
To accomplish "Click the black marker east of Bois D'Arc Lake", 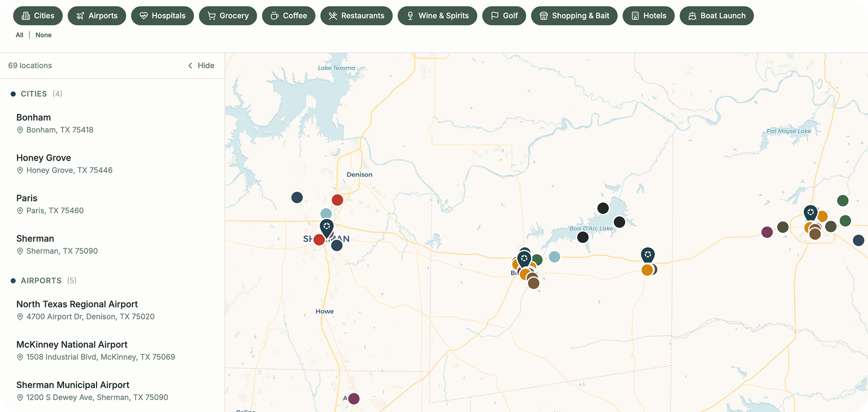I will (619, 222).
